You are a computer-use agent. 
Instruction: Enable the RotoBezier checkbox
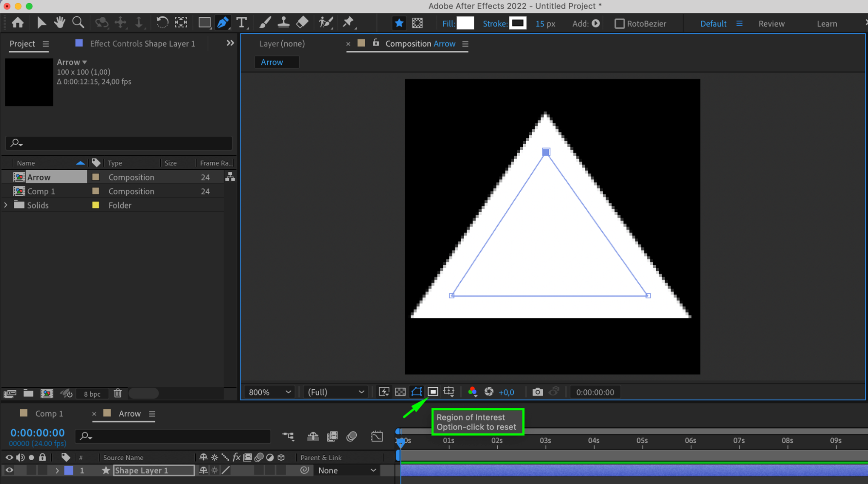619,24
